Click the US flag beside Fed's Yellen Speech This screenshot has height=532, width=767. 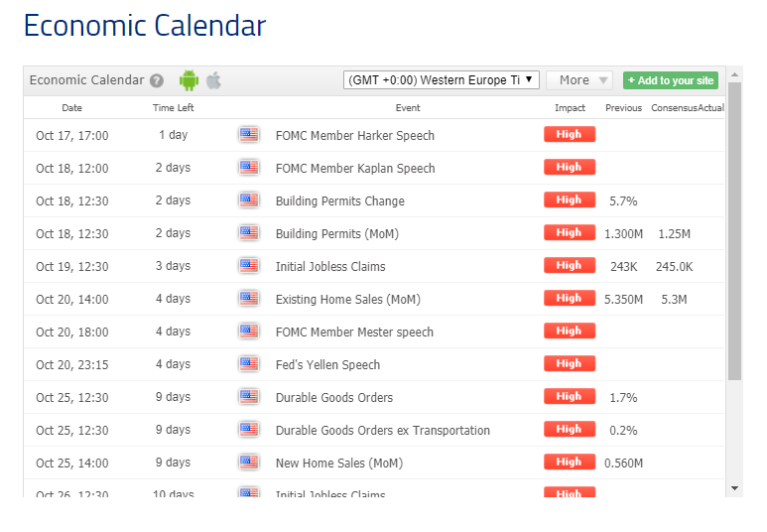coord(248,364)
